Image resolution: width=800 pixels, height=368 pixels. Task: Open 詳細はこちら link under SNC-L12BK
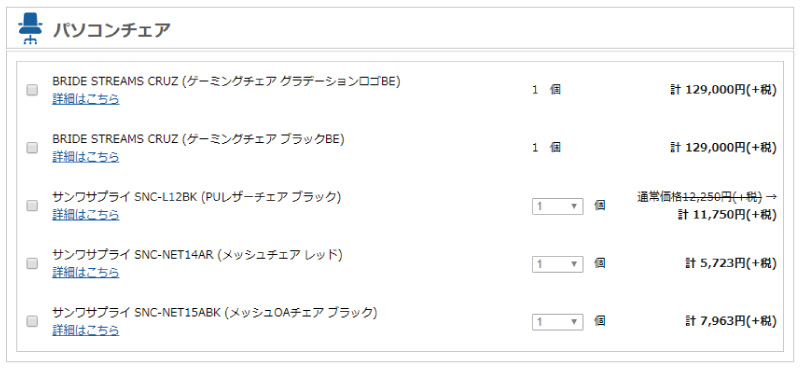click(86, 214)
